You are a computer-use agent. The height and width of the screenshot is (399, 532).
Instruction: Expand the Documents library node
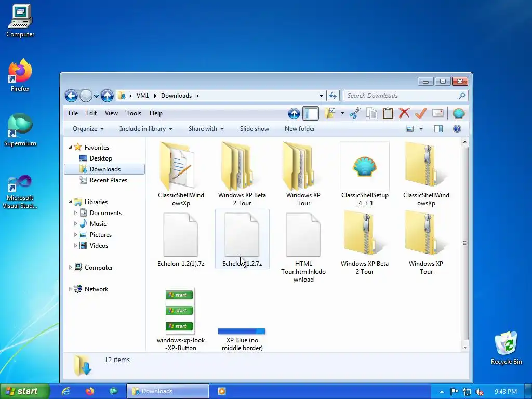[x=75, y=212]
